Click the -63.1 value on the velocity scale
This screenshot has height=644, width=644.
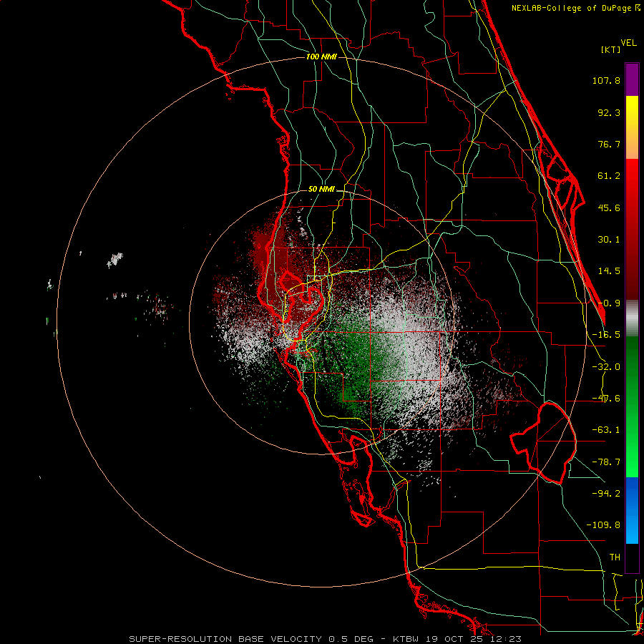(606, 430)
